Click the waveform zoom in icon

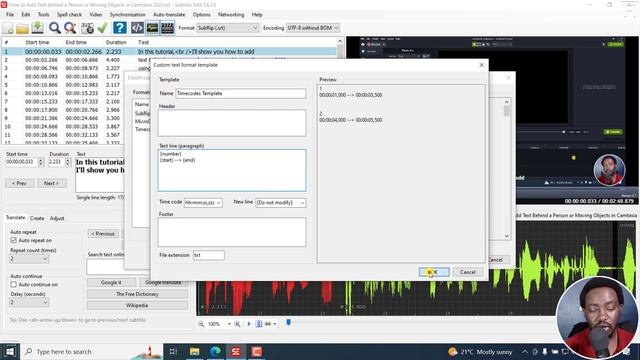pyautogui.click(x=237, y=324)
